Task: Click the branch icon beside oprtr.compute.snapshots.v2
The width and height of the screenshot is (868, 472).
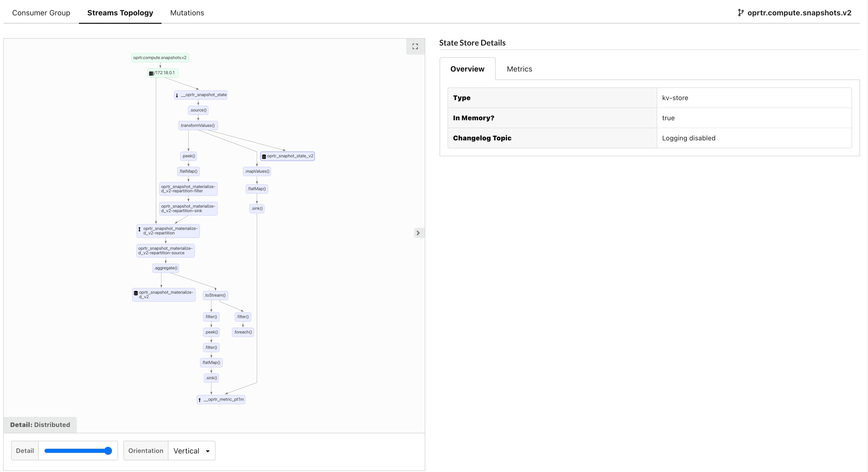Action: [x=741, y=13]
